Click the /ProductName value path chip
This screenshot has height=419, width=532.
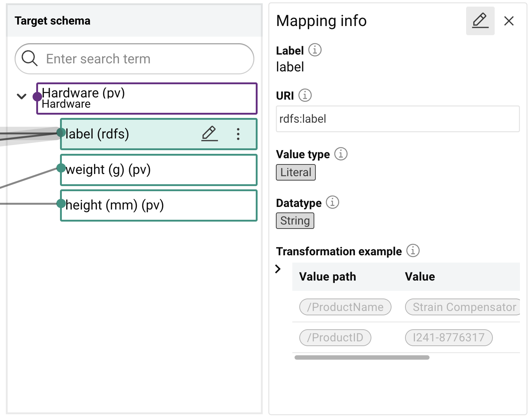345,307
